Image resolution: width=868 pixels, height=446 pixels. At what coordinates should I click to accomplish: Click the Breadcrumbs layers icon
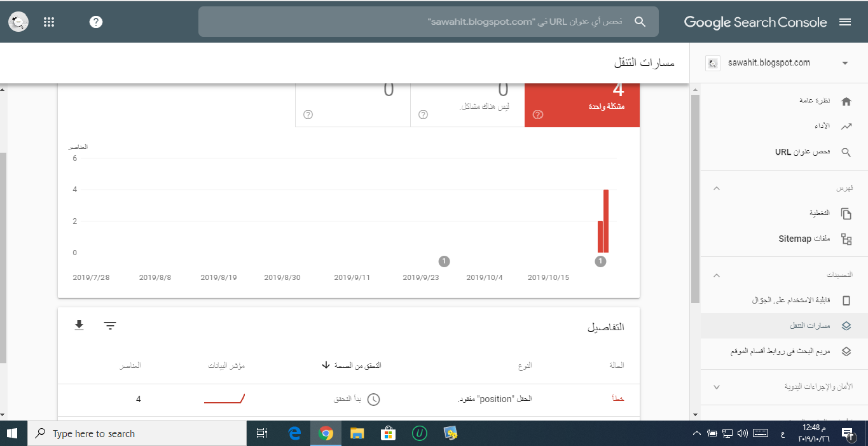846,326
